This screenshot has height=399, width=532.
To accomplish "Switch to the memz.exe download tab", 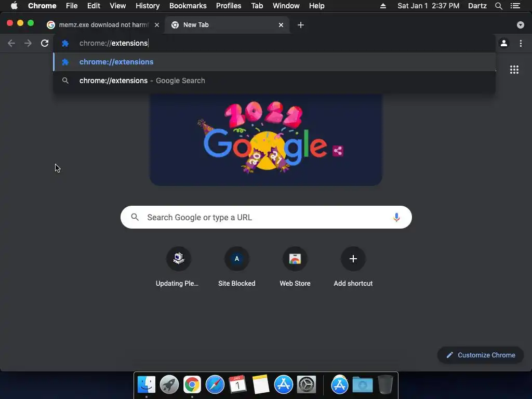I will (x=103, y=25).
